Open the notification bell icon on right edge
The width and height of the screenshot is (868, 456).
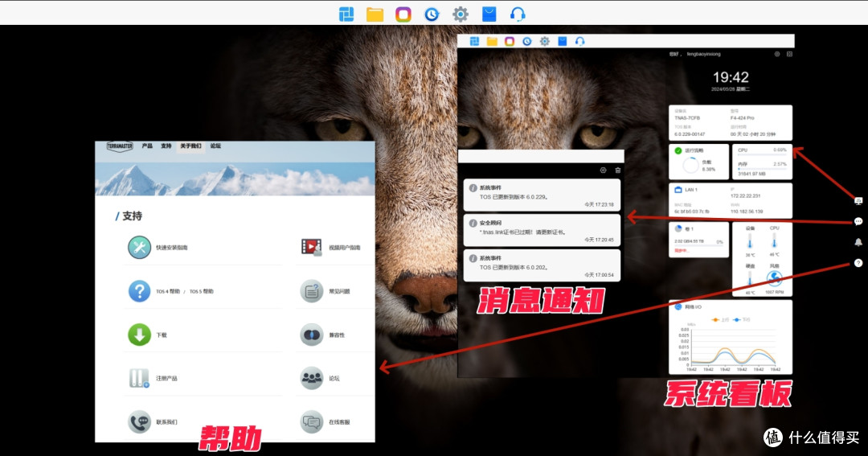[x=858, y=242]
